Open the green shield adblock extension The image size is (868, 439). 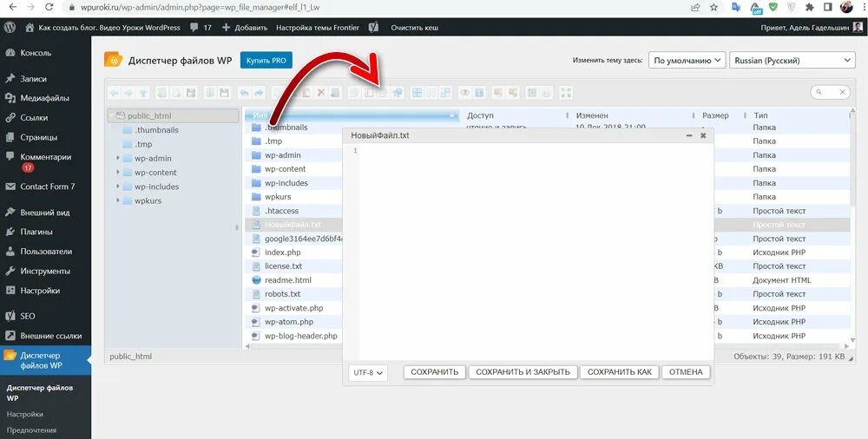pyautogui.click(x=773, y=7)
